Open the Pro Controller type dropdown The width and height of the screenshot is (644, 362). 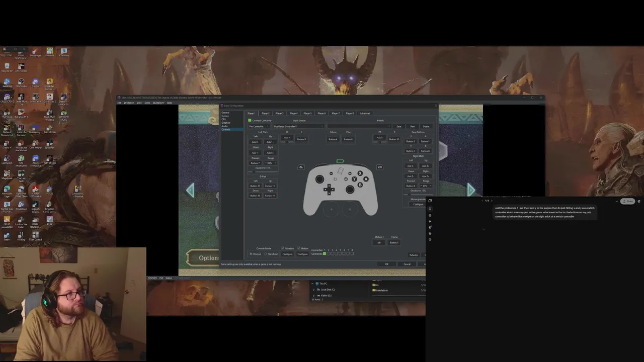pos(259,126)
